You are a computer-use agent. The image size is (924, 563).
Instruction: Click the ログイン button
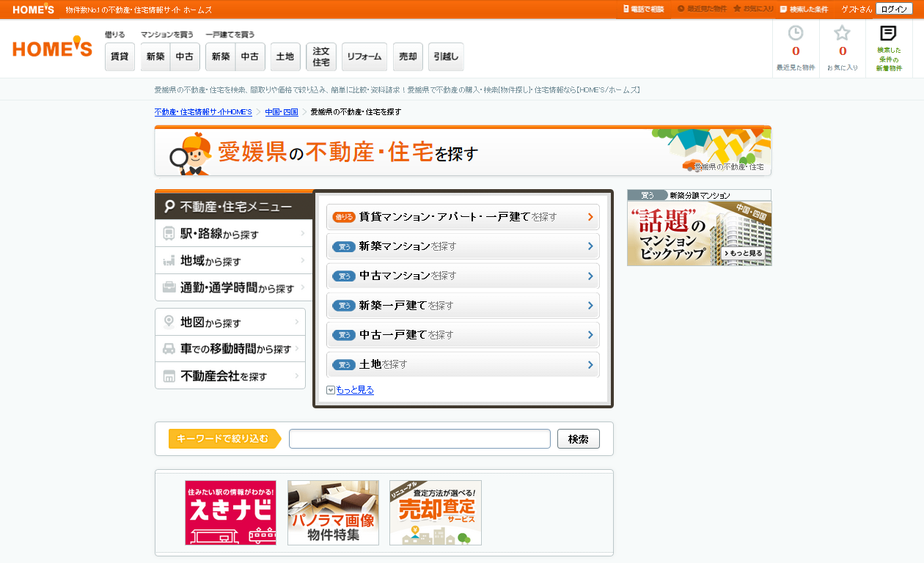(894, 9)
